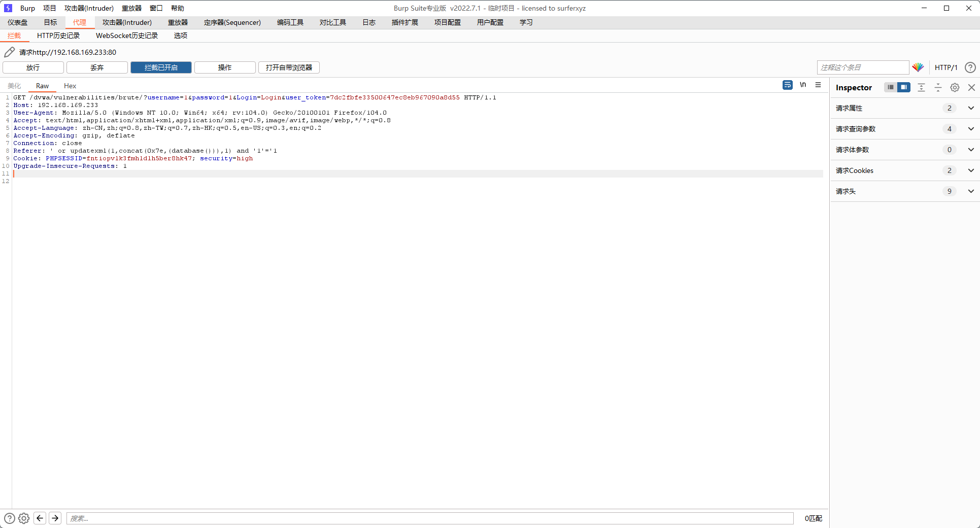Click the bottom 搜索 search field

pyautogui.click(x=430, y=518)
